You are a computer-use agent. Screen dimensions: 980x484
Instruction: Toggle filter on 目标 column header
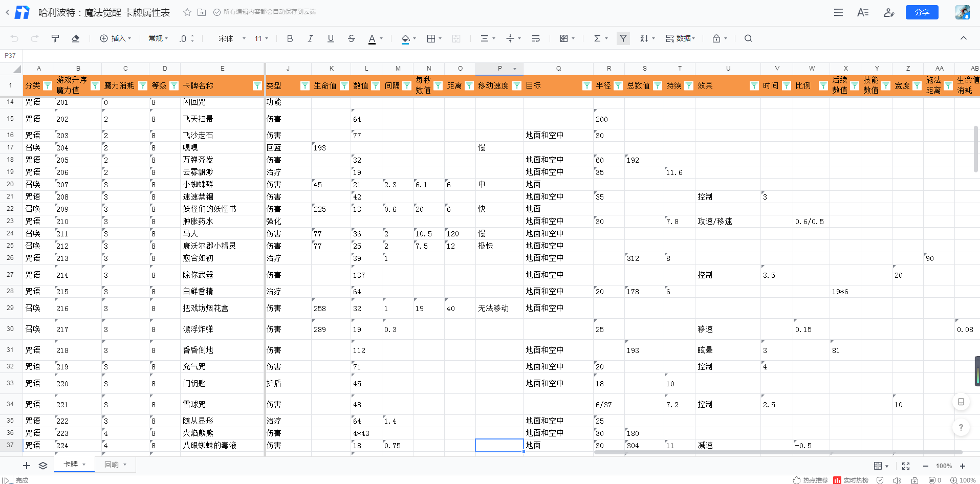coord(586,85)
